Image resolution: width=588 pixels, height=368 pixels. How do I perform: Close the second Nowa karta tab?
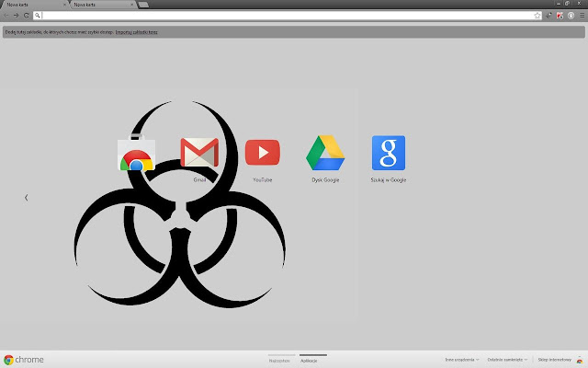(131, 5)
